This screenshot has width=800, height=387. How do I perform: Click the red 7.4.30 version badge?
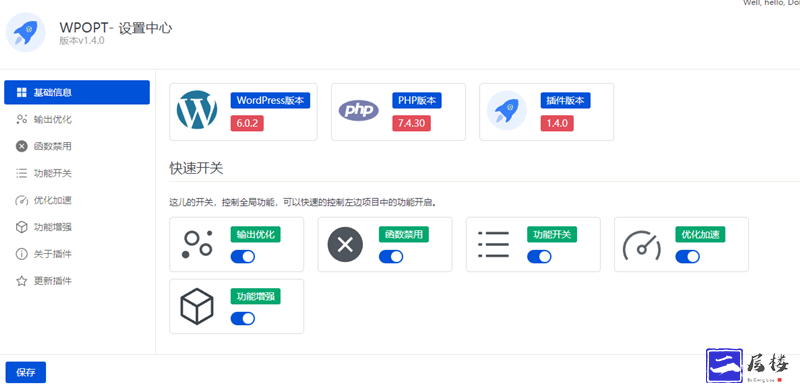point(411,123)
